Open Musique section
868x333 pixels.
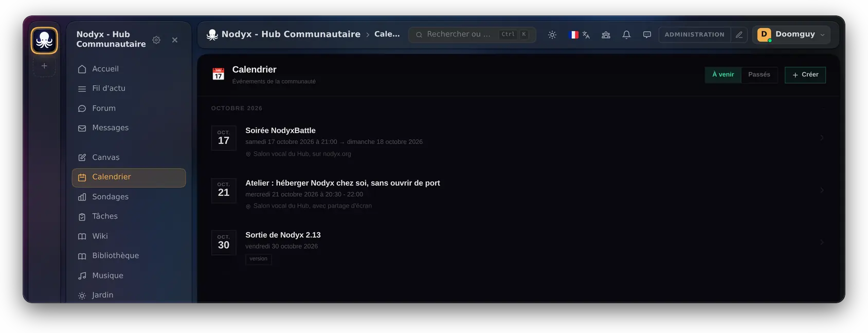click(x=129, y=275)
